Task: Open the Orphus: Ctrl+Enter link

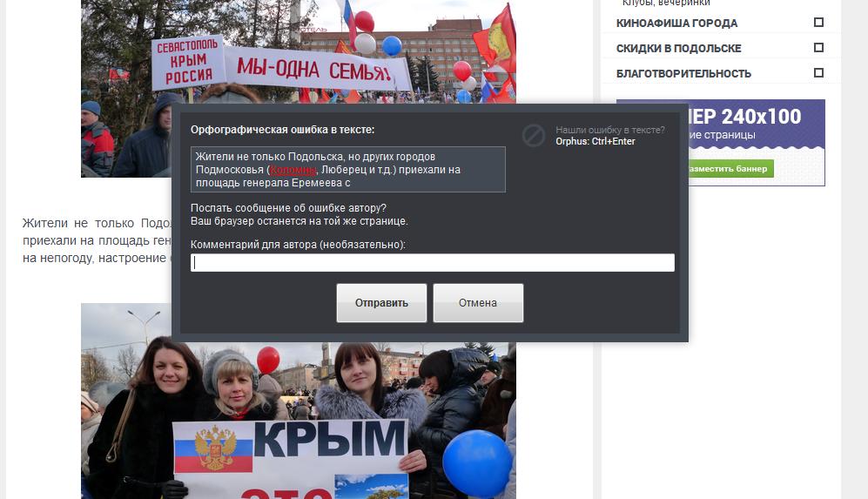Action: [595, 142]
